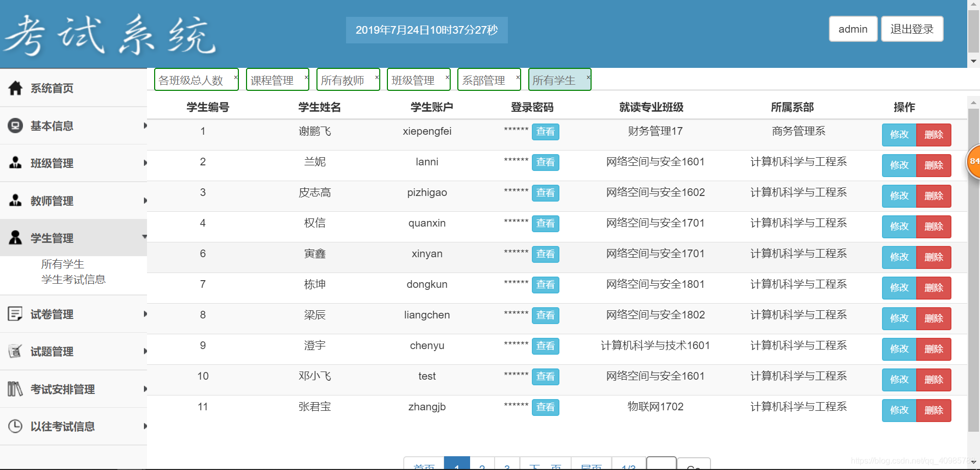The width and height of the screenshot is (980, 470).
Task: Click the orange 84 floating badge
Action: click(x=974, y=162)
